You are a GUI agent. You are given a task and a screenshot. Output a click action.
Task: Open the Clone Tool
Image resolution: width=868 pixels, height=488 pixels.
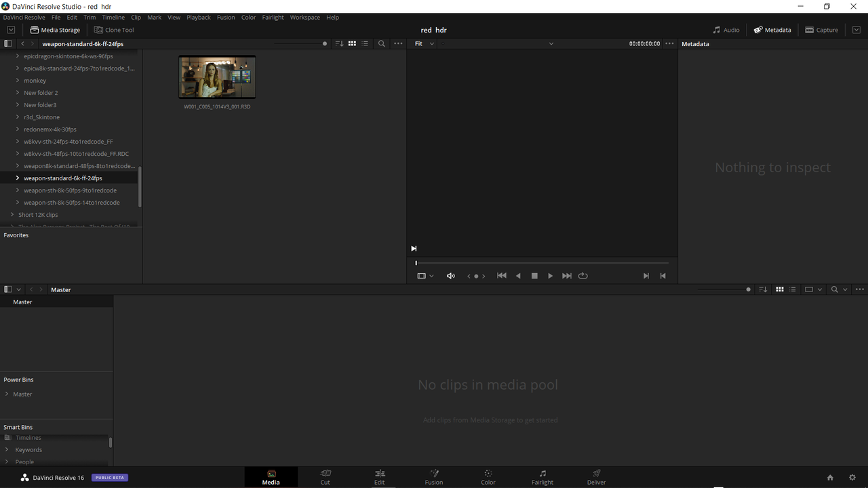coord(114,30)
